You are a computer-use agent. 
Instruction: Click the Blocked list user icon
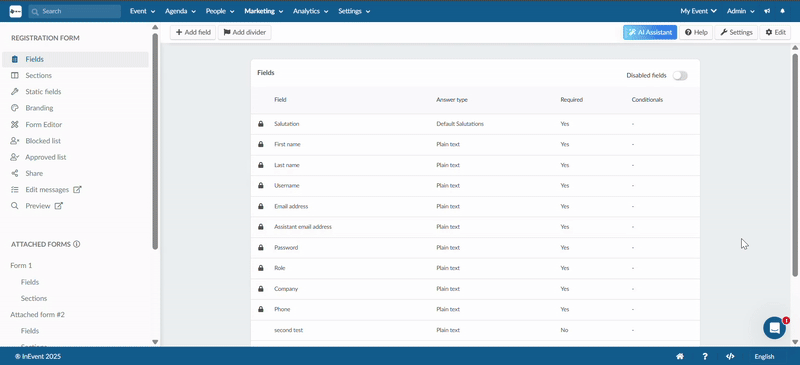pos(15,141)
